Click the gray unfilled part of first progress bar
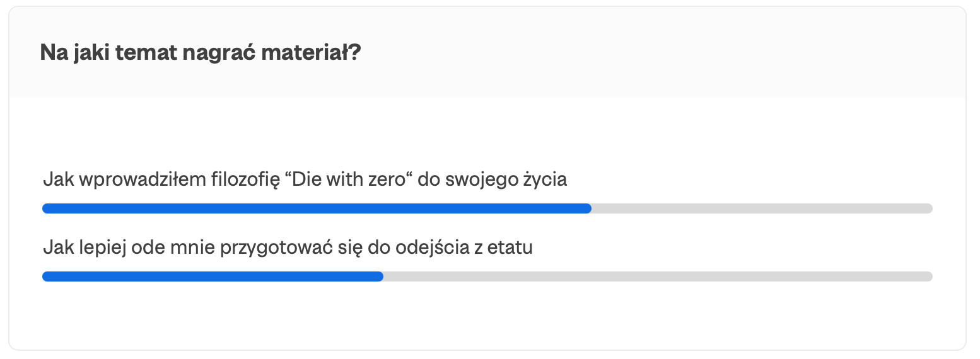This screenshot has height=359, width=980. 762,208
